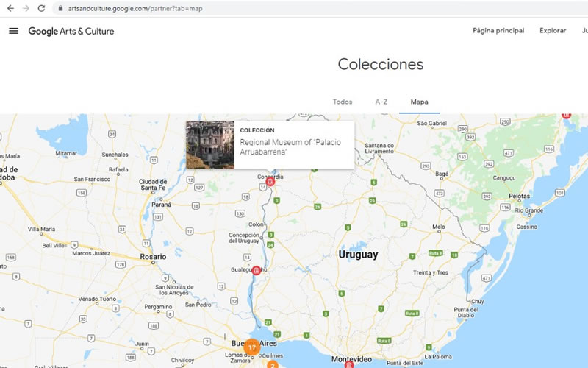Click the Pelotas city label

click(x=520, y=196)
